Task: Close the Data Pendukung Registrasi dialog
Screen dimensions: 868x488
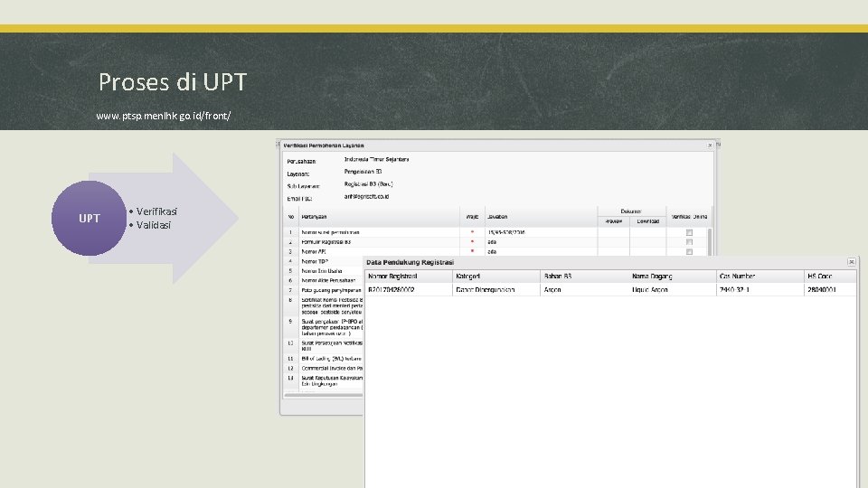Action: [x=852, y=262]
